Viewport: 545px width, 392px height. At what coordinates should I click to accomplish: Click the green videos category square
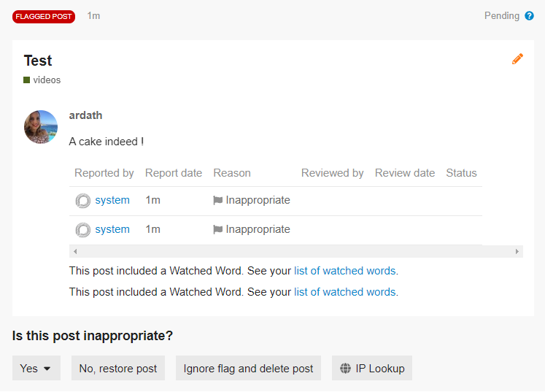(x=26, y=80)
